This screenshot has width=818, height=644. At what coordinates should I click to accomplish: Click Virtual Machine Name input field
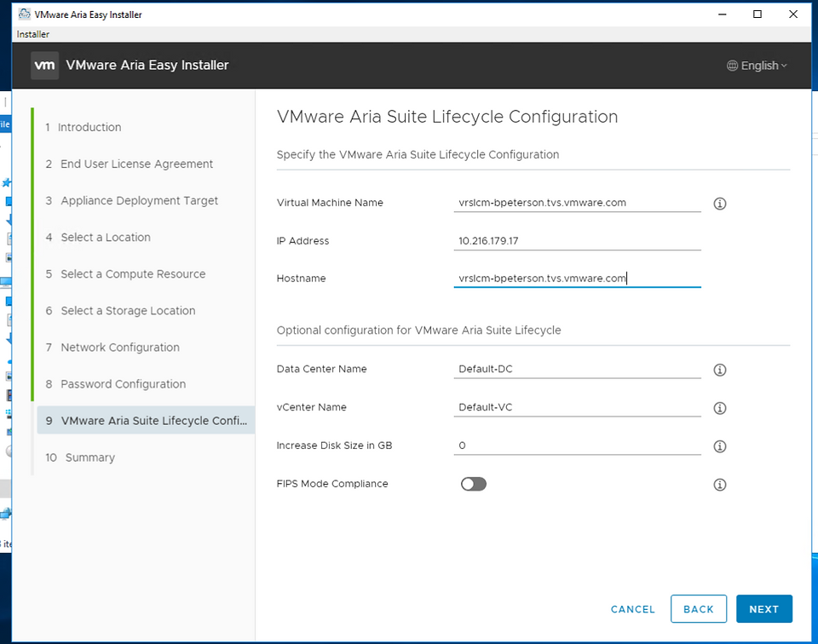(x=577, y=203)
